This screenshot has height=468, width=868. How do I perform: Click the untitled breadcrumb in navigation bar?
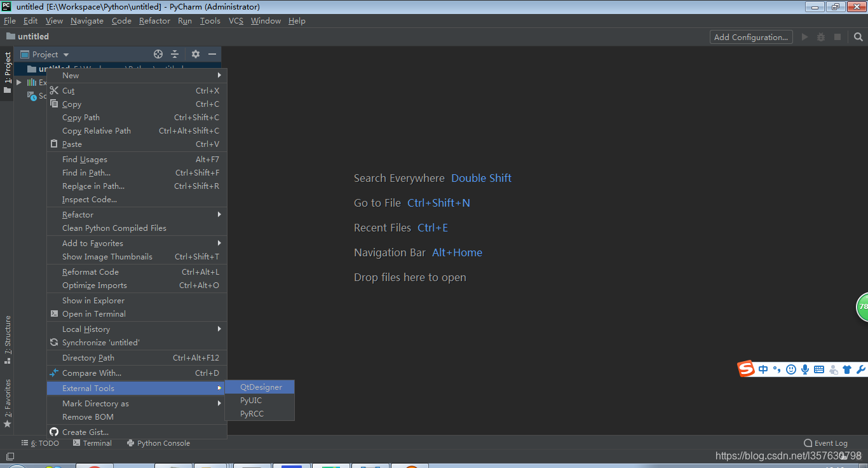point(27,36)
